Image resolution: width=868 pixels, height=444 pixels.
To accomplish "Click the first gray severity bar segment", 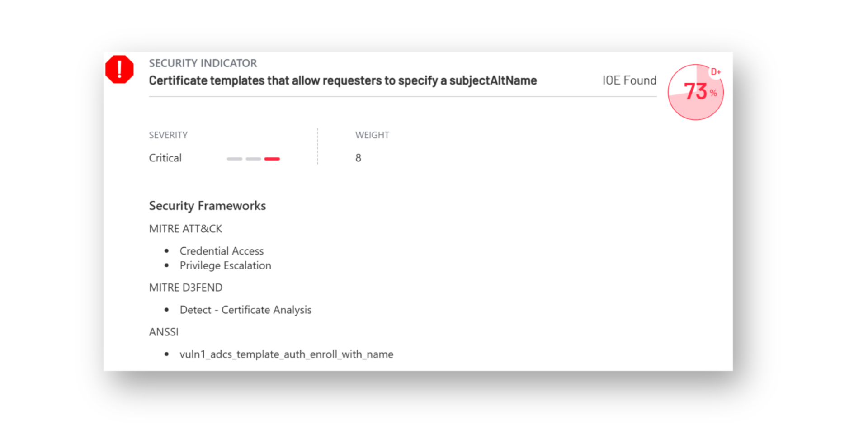I will click(235, 159).
